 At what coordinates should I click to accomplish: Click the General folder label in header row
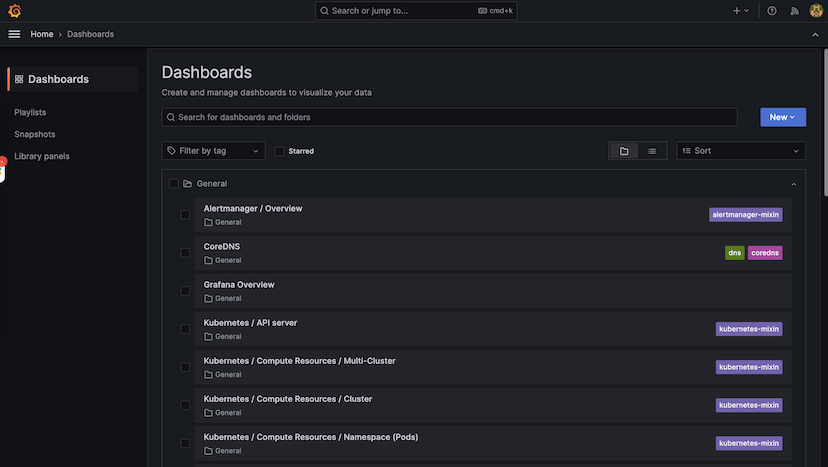coord(212,184)
